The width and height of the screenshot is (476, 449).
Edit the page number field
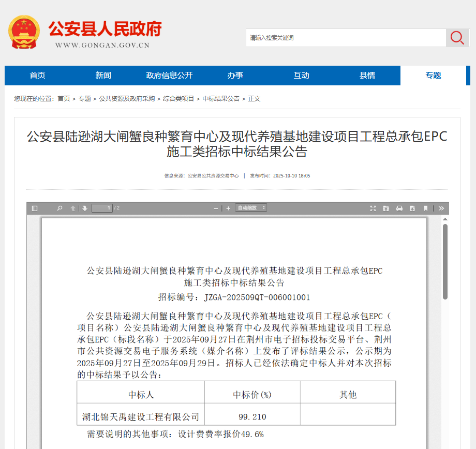point(102,208)
